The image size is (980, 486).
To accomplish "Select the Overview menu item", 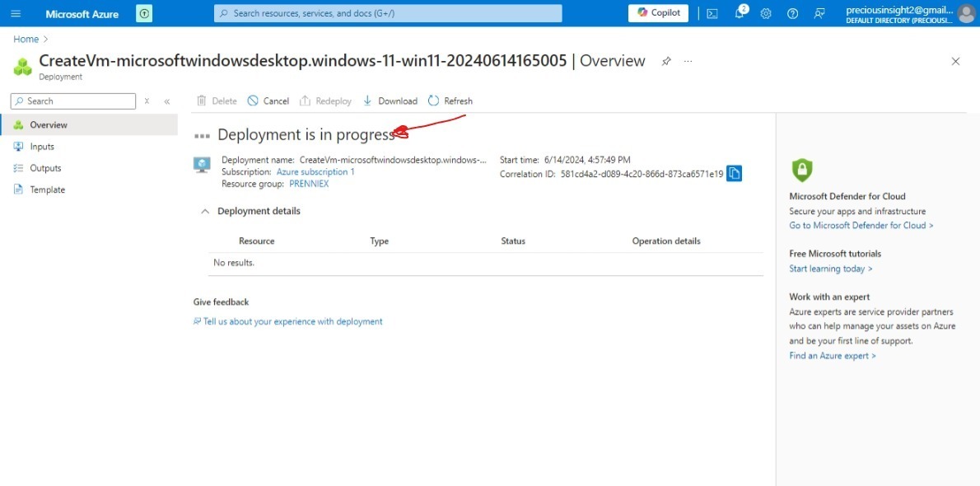I will coord(89,125).
